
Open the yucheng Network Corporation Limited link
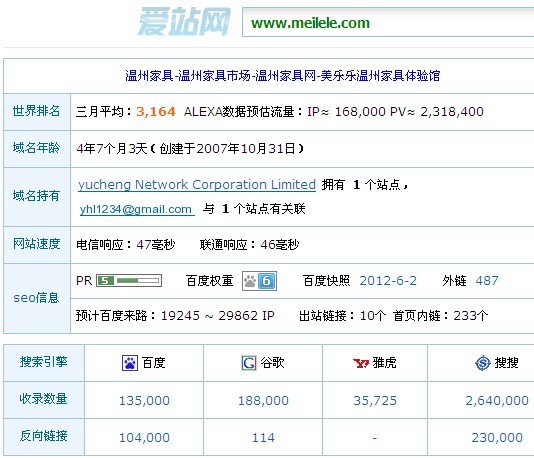(197, 185)
